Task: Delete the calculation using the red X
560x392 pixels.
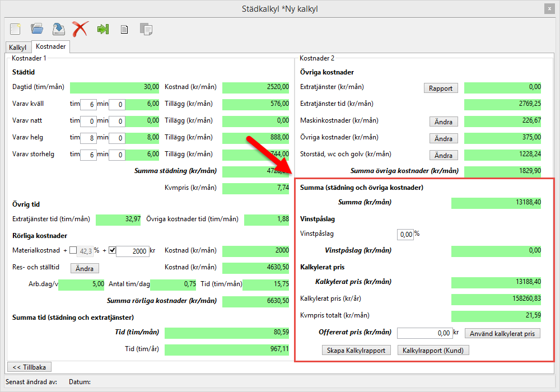Action: click(x=80, y=29)
